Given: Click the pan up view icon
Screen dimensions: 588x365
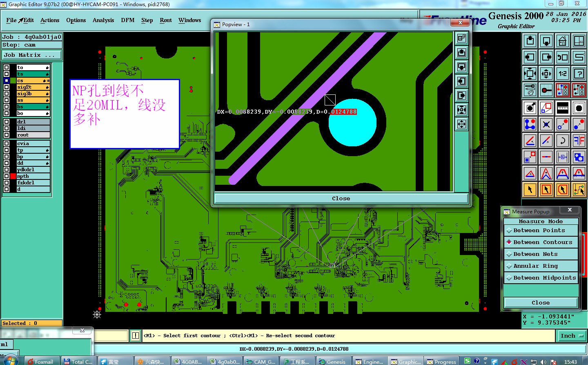Looking at the screenshot, I should click(x=530, y=41).
